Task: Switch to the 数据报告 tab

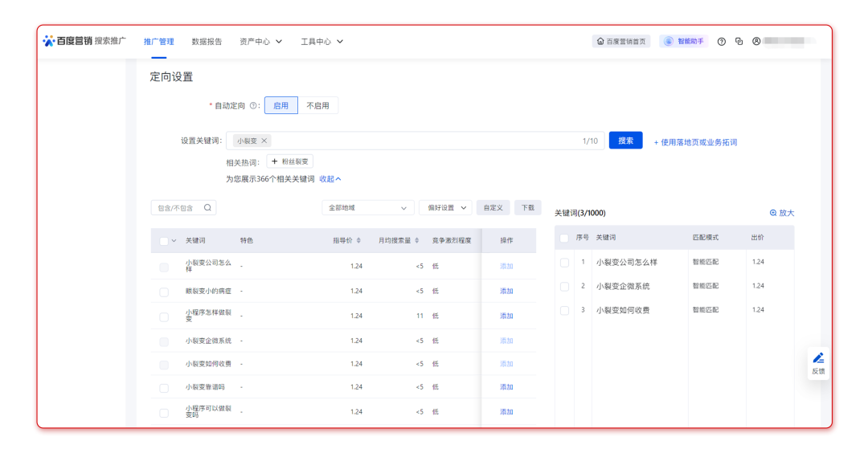Action: (207, 42)
